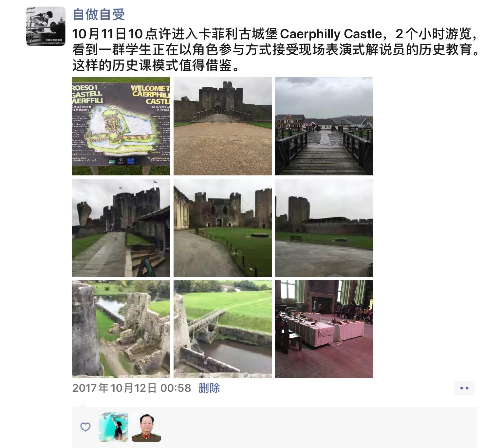Image resolution: width=503 pixels, height=448 pixels.
Task: View the leaning tower pathway photo
Action: tap(121, 228)
